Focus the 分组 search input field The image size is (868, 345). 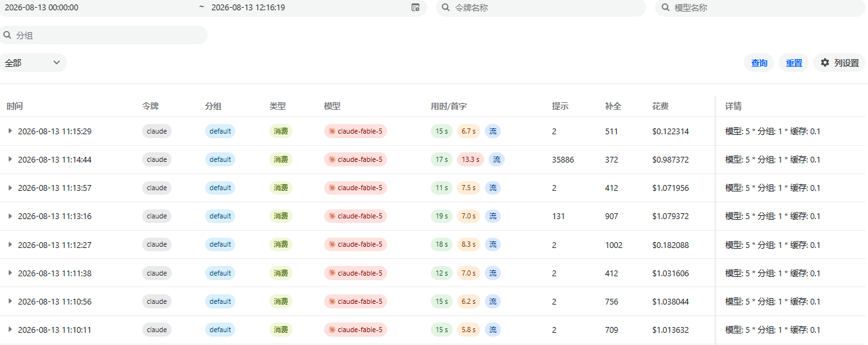(104, 35)
